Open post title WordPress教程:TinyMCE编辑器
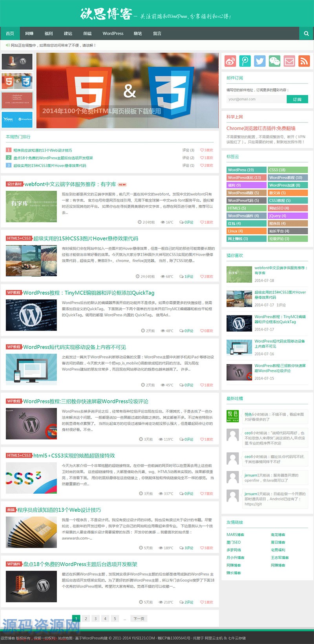The image size is (314, 644). click(89, 293)
